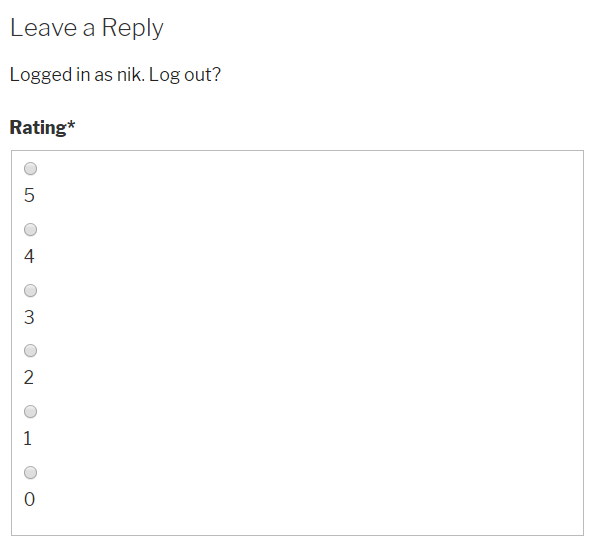Click the '3' rating label text
The image size is (594, 550).
(x=29, y=317)
